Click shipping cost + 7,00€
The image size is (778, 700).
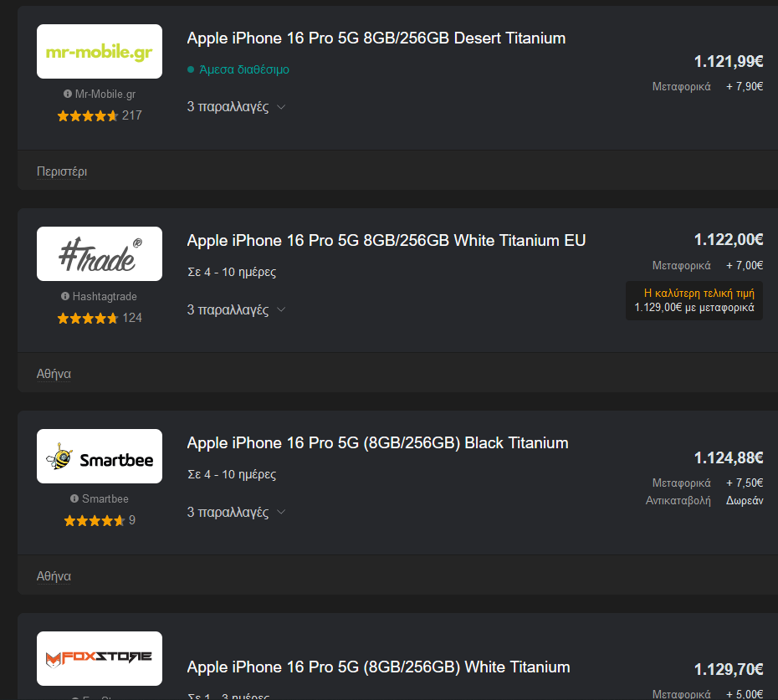(745, 265)
